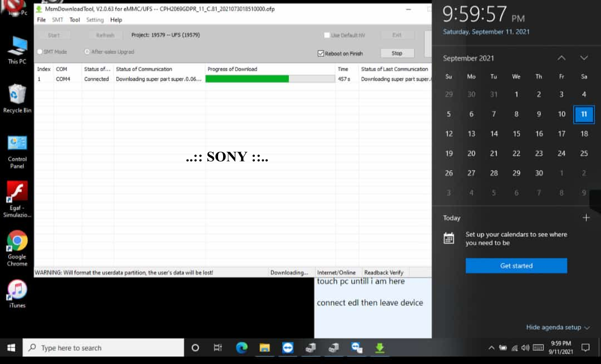Click Time column header
The image size is (601, 364).
347,69
